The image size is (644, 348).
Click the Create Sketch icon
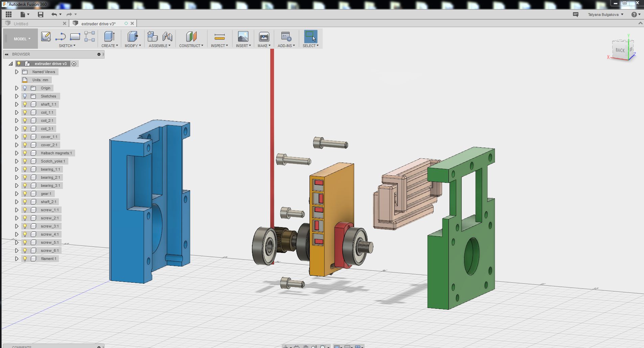(x=46, y=37)
